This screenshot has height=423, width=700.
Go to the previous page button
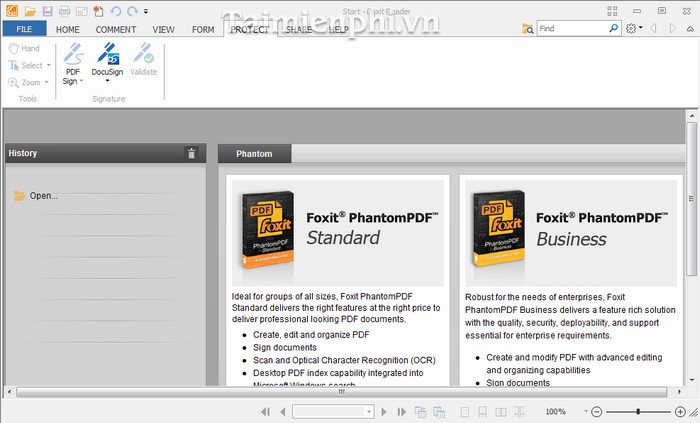(x=282, y=412)
